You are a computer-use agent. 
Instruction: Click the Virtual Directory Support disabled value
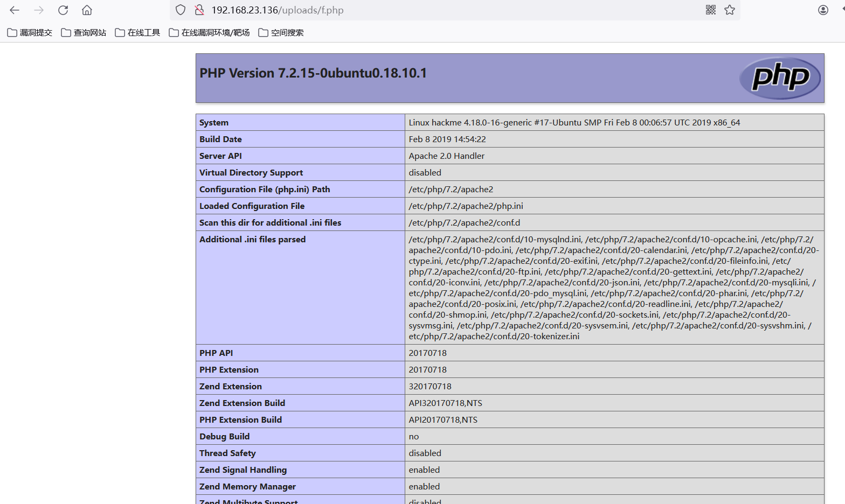[425, 173]
